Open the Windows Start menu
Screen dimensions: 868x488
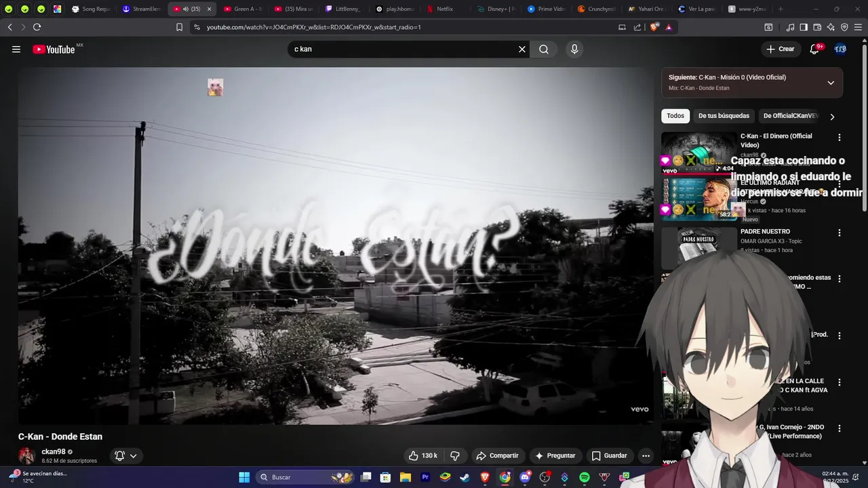click(x=244, y=477)
